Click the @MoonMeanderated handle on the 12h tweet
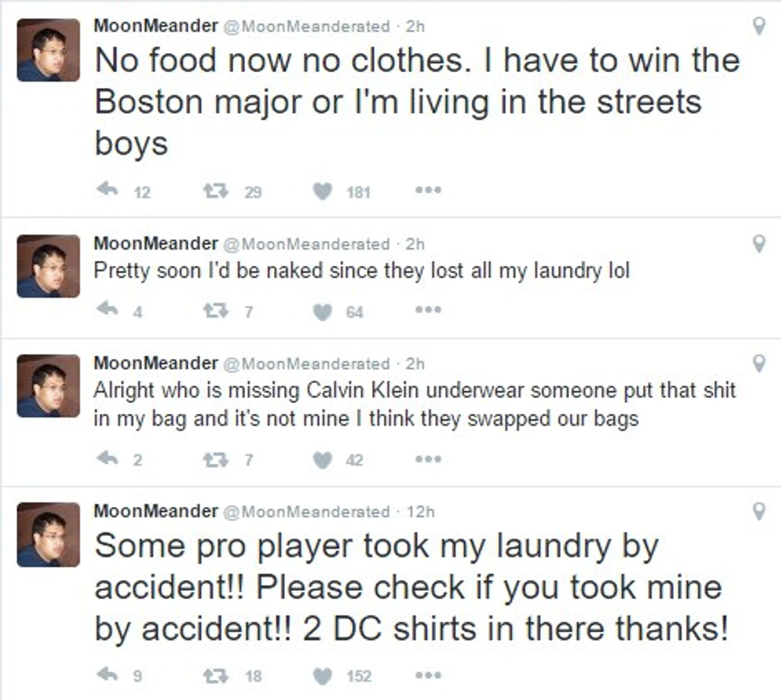The height and width of the screenshot is (700, 781). (306, 512)
